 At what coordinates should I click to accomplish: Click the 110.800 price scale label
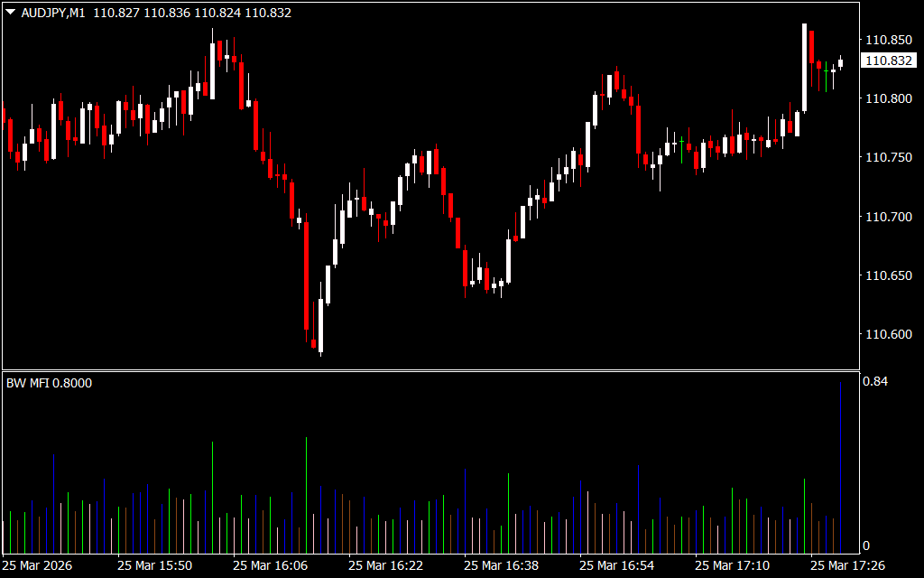click(x=887, y=98)
